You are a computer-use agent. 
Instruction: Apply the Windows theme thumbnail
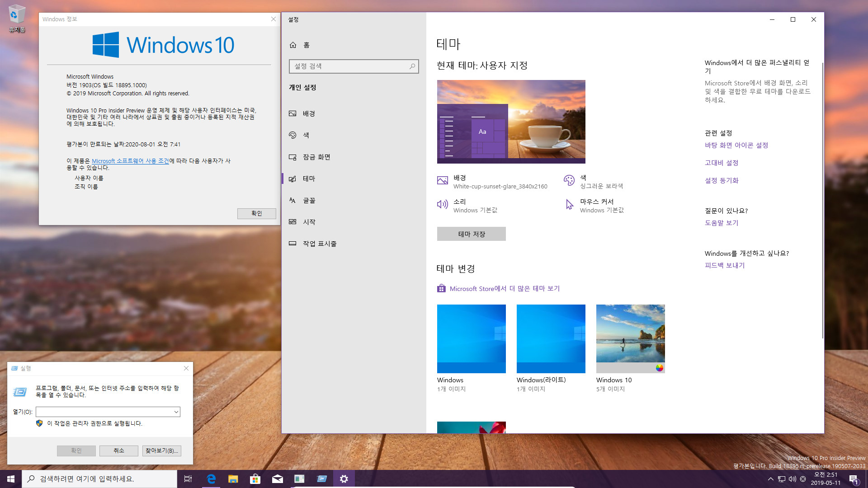(471, 339)
